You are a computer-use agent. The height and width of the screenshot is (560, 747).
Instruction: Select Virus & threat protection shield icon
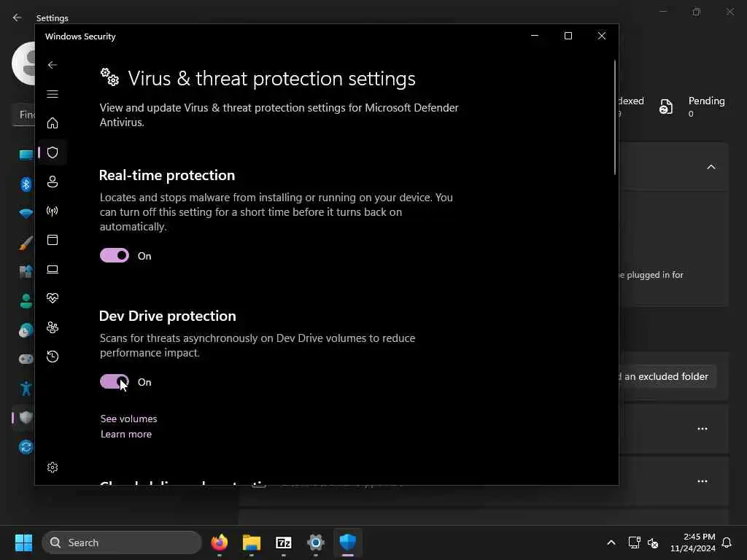point(53,152)
